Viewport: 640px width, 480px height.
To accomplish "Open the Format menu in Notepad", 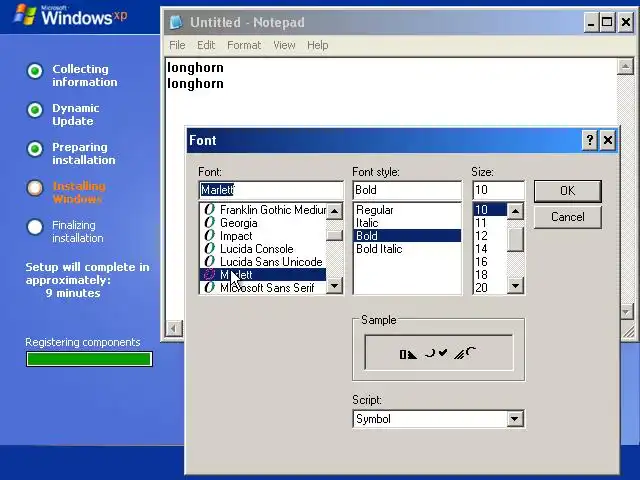I will coord(244,45).
